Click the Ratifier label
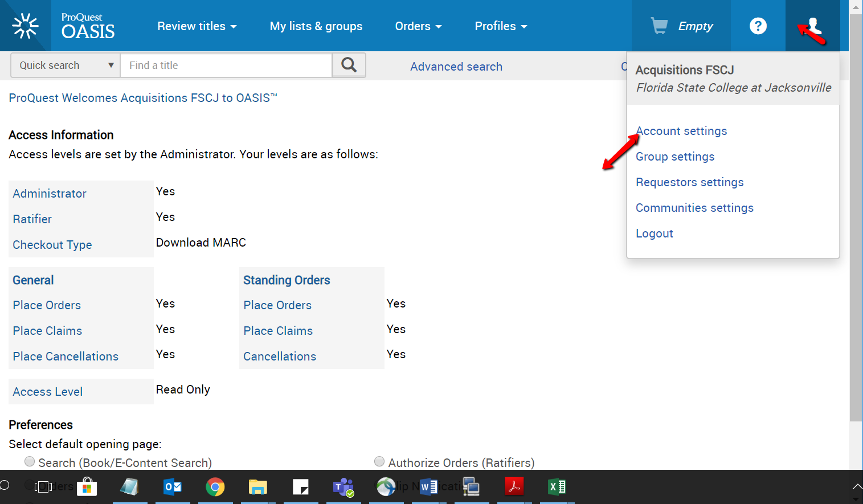Screen dimensions: 863x504 pyautogui.click(x=32, y=219)
